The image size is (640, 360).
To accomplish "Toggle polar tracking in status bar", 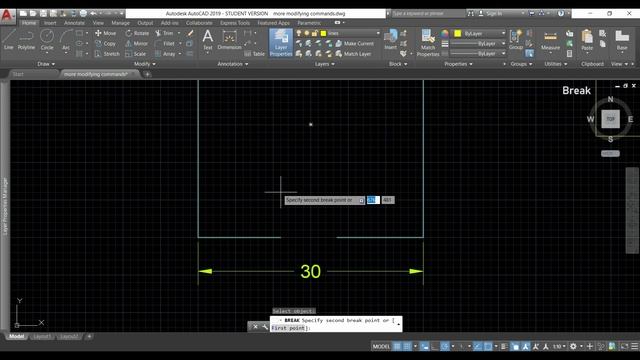I will tap(445, 346).
